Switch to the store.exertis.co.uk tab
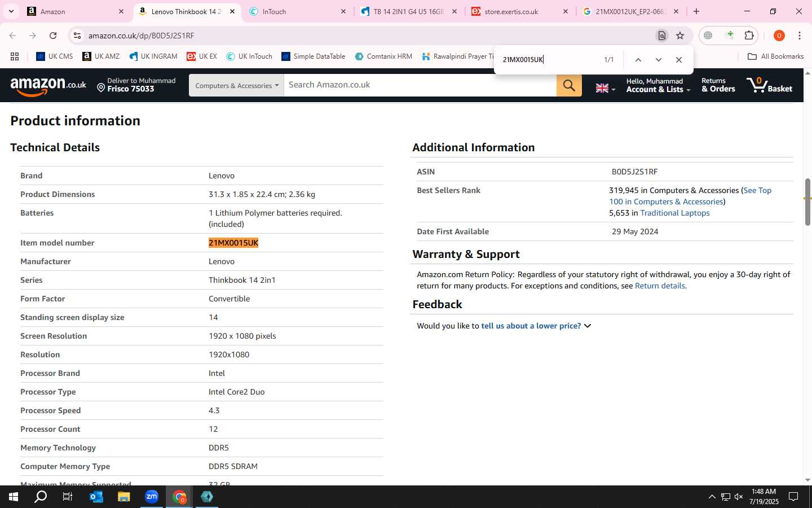The image size is (812, 508). (x=519, y=11)
